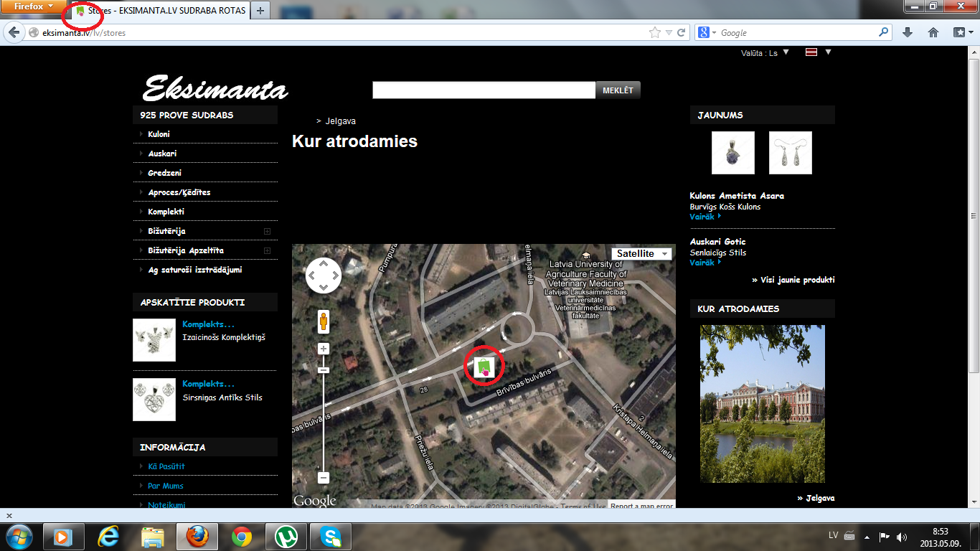The image size is (980, 551).
Task: Open the Satellite map type dropdown
Action: click(x=642, y=254)
